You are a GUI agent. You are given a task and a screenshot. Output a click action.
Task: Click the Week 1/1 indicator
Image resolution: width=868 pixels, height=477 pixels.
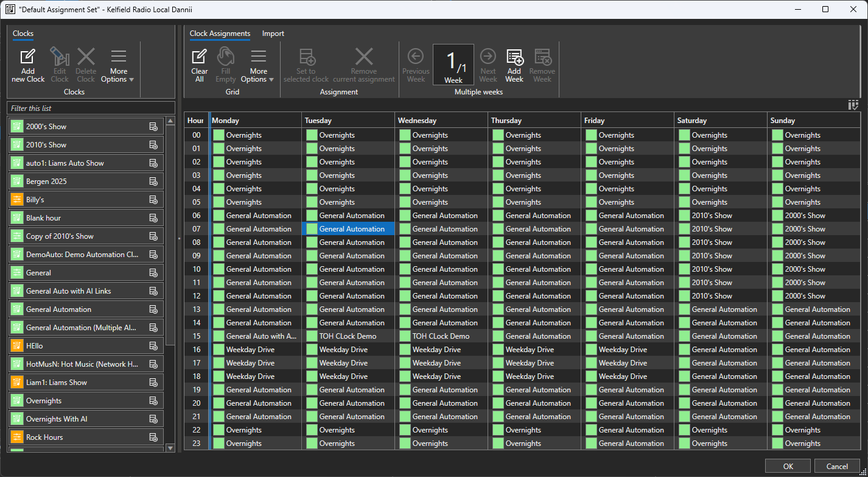pyautogui.click(x=453, y=65)
